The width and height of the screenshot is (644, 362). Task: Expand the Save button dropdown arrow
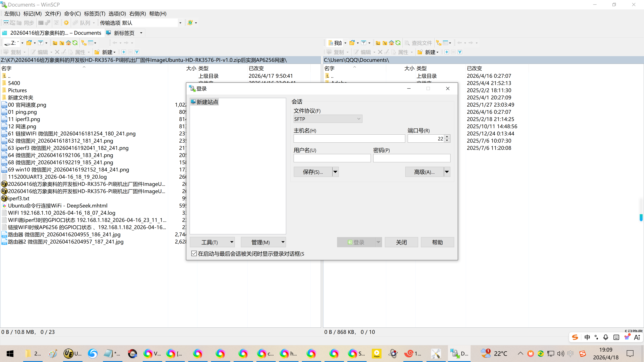click(335, 172)
